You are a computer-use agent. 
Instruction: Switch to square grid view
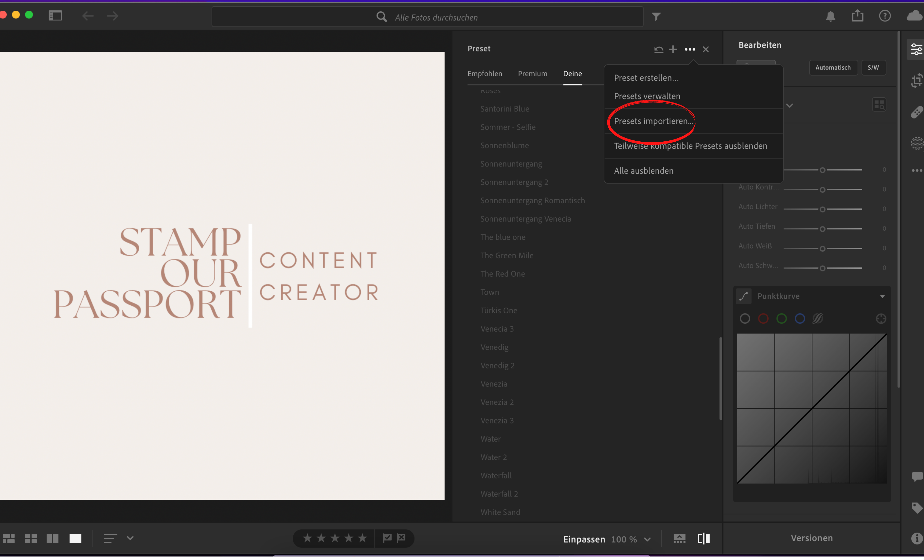click(x=31, y=539)
